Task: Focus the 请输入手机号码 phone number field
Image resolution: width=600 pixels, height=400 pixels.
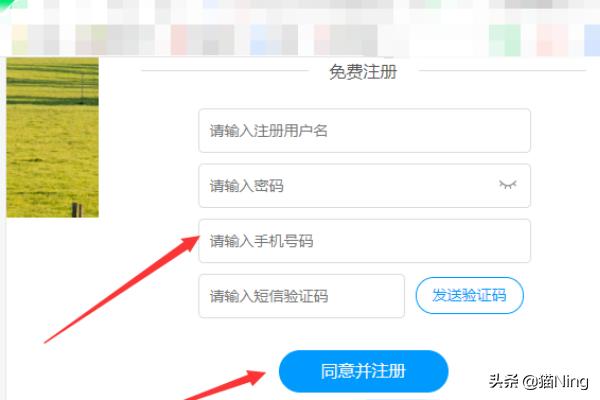Action: [364, 241]
